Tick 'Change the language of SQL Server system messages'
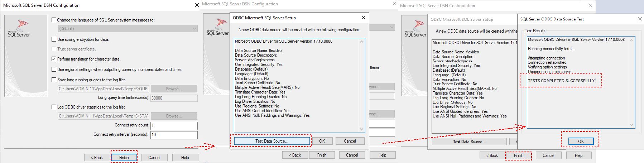The image size is (644, 163). tap(54, 20)
